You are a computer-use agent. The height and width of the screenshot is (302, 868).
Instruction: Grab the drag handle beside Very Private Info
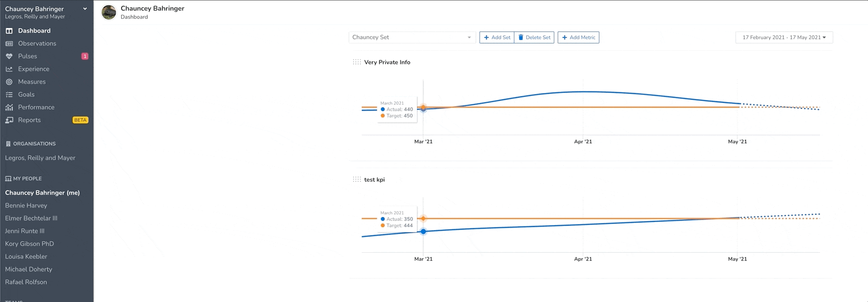pos(357,62)
